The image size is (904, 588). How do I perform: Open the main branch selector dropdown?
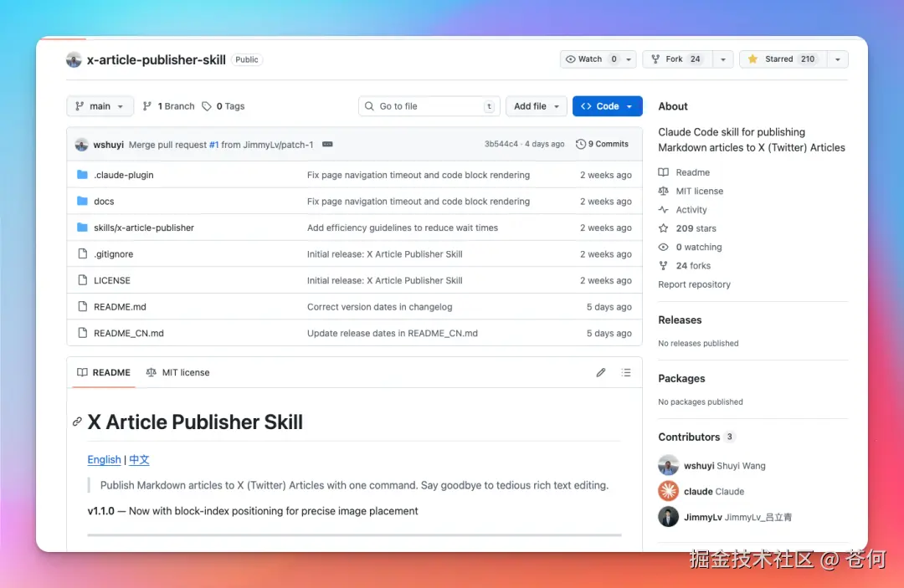[100, 106]
